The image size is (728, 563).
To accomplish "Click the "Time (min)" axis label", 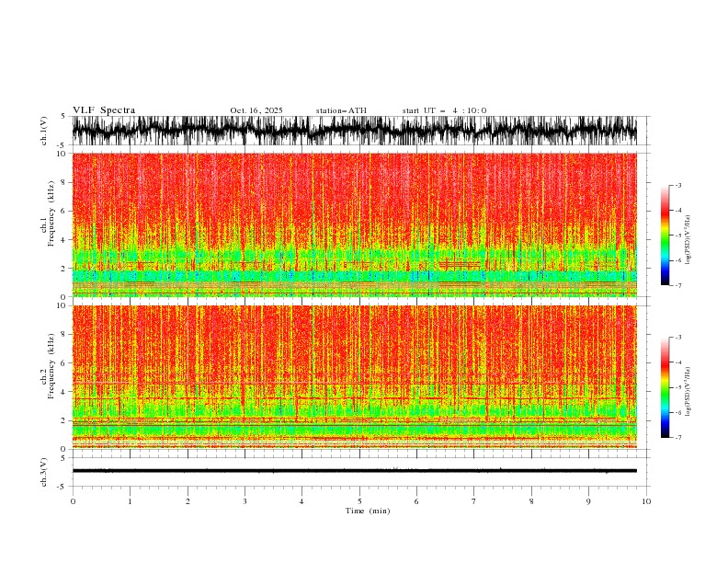I will tap(368, 511).
